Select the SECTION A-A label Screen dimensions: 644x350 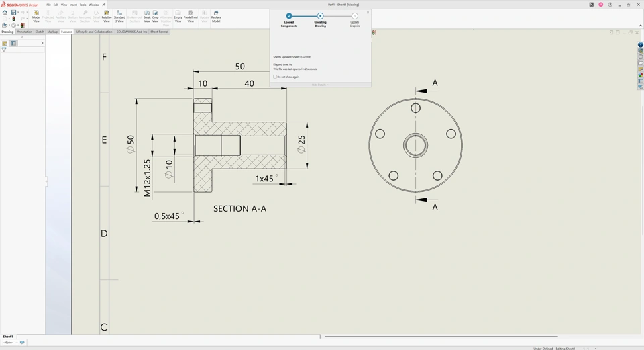240,208
